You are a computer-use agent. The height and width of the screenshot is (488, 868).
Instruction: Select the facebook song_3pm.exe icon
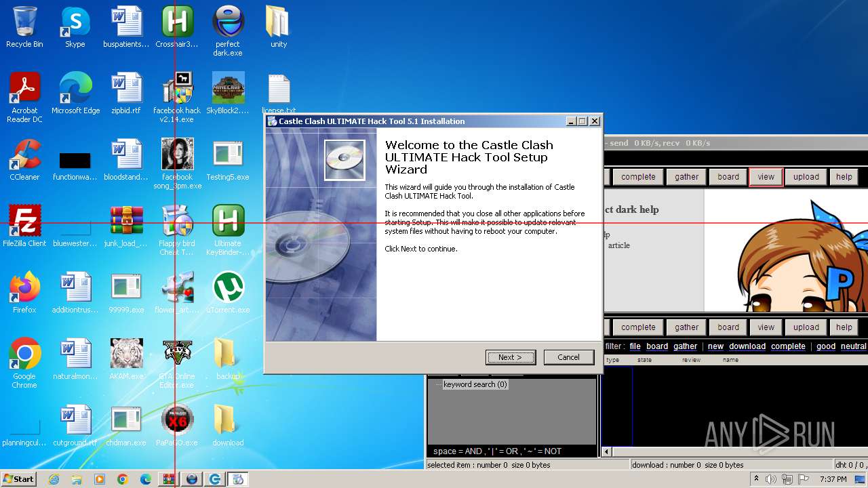pyautogui.click(x=177, y=165)
